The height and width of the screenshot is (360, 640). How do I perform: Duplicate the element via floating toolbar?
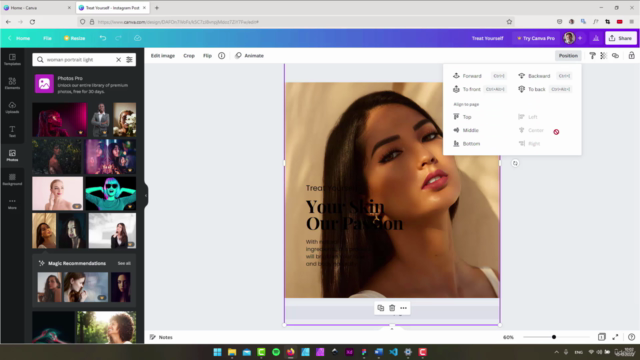click(380, 308)
